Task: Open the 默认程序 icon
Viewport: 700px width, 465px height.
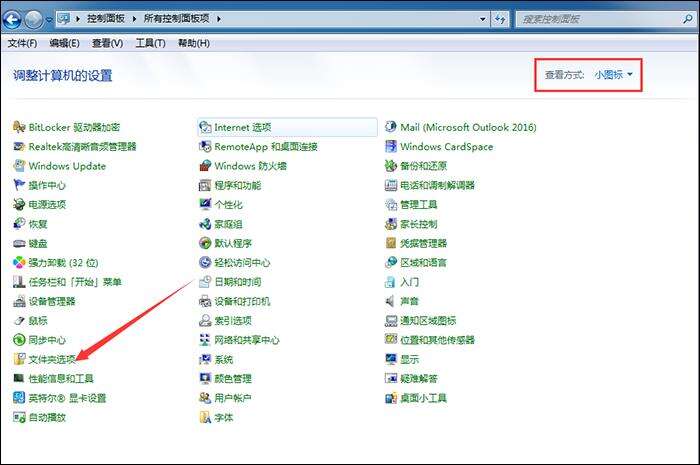Action: tap(205, 244)
